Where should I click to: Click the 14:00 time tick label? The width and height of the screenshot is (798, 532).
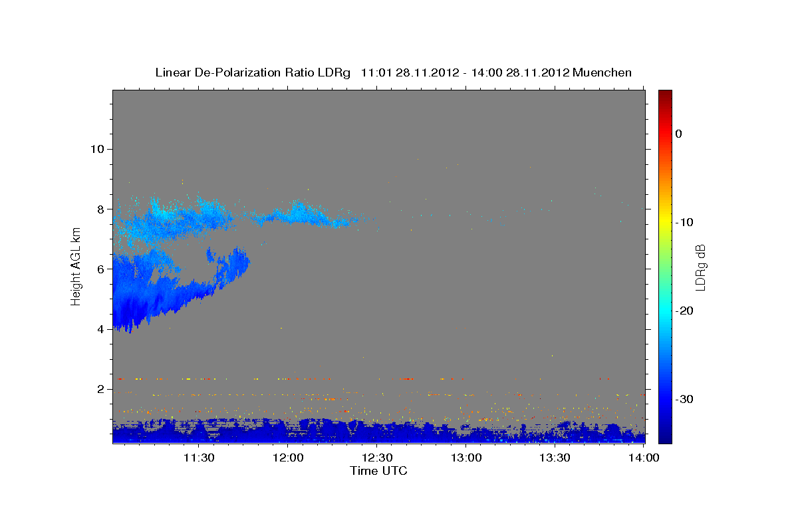click(x=644, y=458)
